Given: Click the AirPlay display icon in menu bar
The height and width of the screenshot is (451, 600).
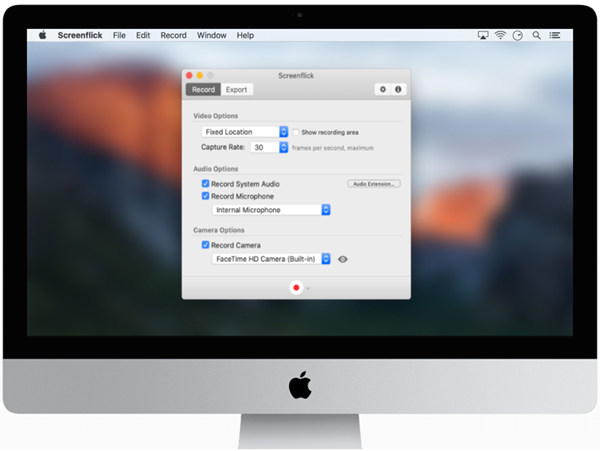Looking at the screenshot, I should (483, 35).
